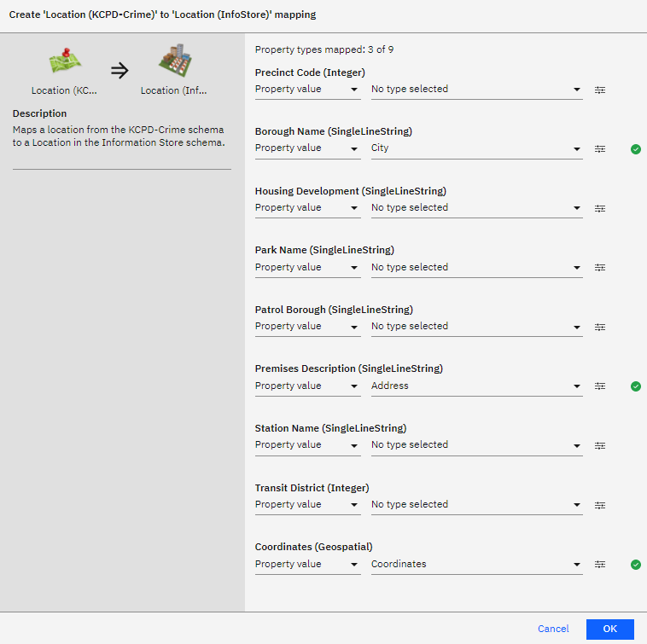Open settings icon for Transit District row
This screenshot has height=644, width=647.
(600, 505)
